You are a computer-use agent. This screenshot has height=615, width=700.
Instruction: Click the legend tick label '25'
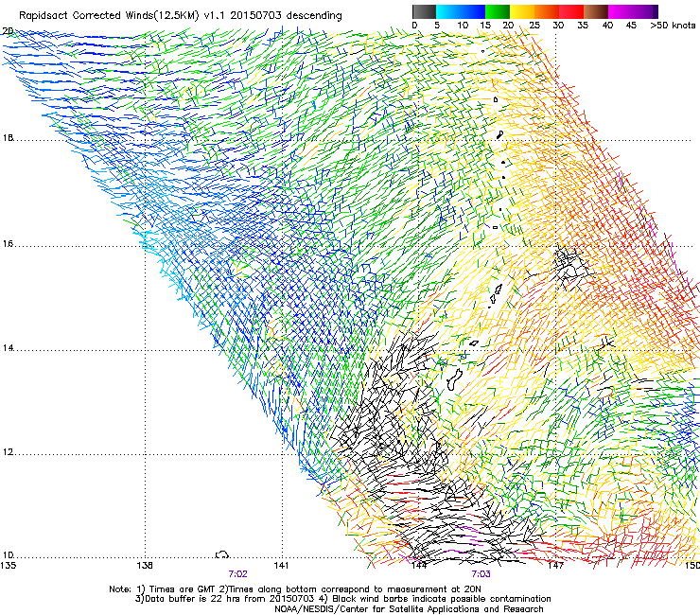(x=534, y=26)
